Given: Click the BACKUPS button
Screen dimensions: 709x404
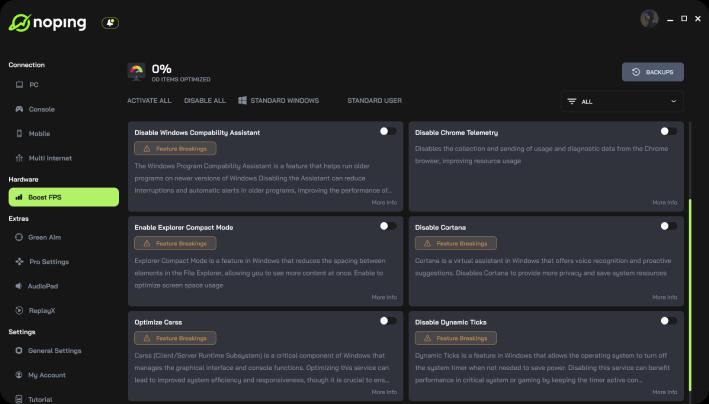Looking at the screenshot, I should coord(652,72).
